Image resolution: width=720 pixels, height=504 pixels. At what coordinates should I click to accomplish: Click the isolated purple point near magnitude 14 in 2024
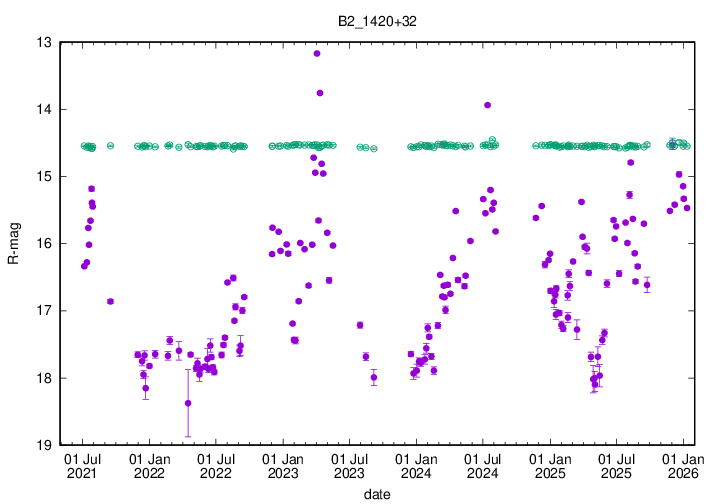point(487,104)
